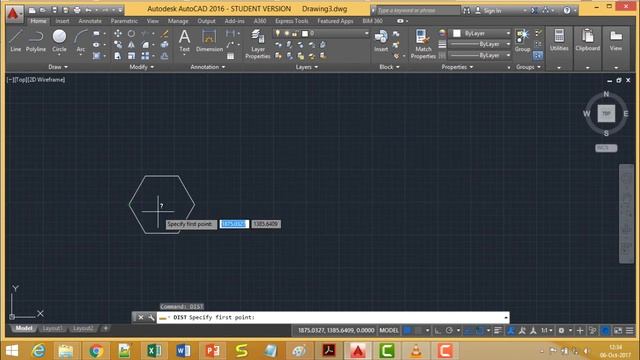Viewport: 640px width, 360px height.
Task: Open the Clipboard panel
Action: (x=587, y=41)
